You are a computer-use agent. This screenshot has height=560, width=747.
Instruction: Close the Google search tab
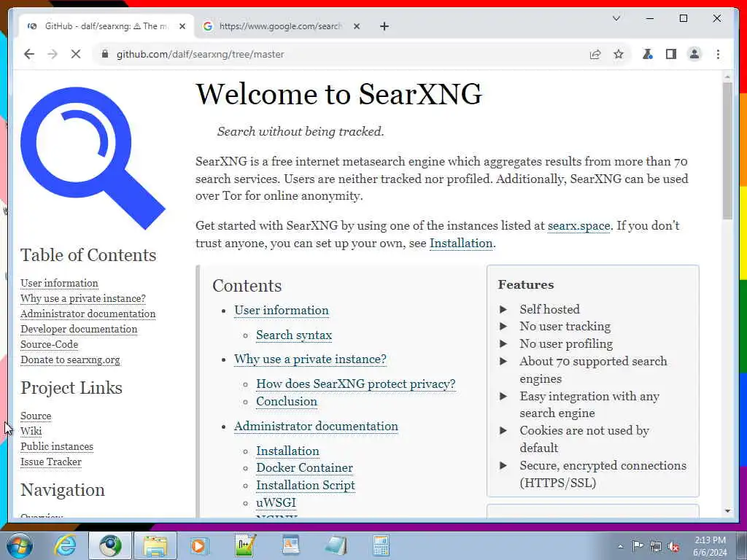pos(356,26)
